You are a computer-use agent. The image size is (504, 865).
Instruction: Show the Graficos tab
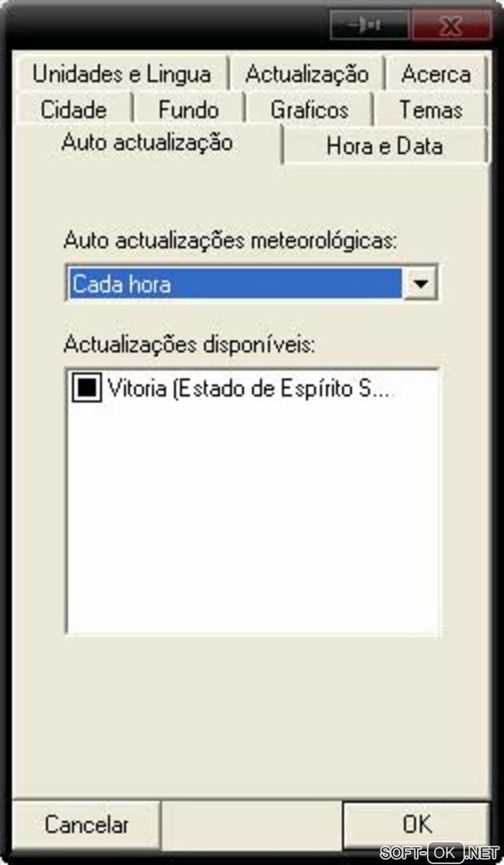[x=309, y=109]
